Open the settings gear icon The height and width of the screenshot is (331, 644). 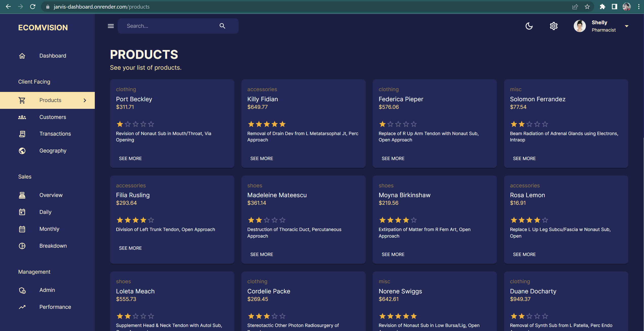coord(554,26)
